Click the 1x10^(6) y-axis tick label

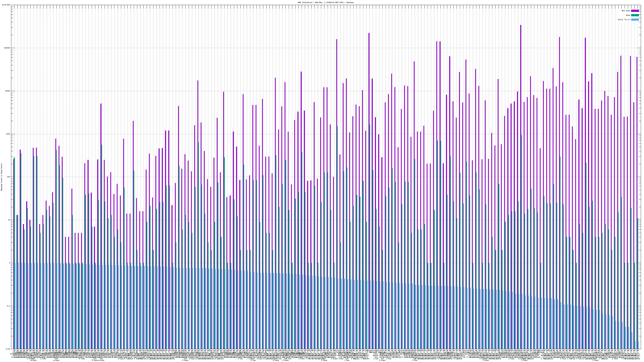click(x=6, y=5)
